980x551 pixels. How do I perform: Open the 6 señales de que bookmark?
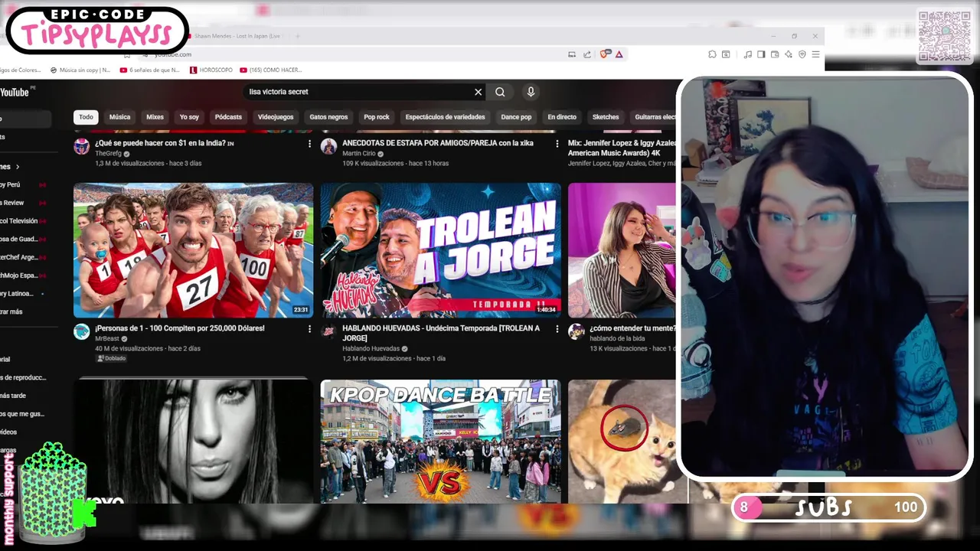coord(149,70)
